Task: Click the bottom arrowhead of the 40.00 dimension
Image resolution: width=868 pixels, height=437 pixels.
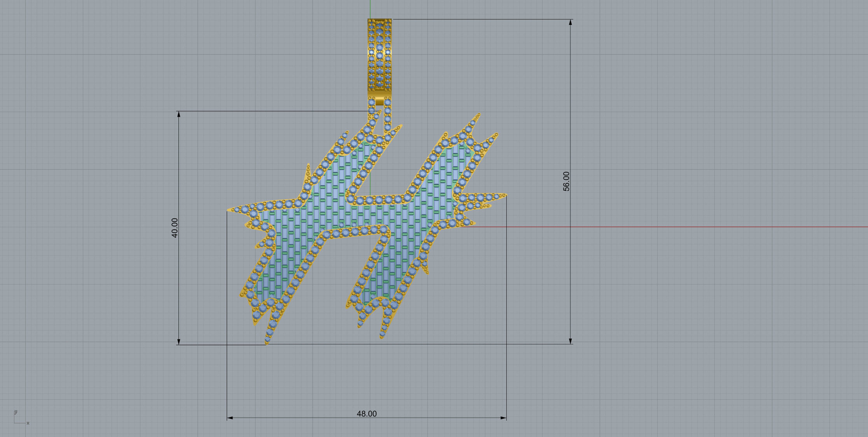Action: [178, 342]
